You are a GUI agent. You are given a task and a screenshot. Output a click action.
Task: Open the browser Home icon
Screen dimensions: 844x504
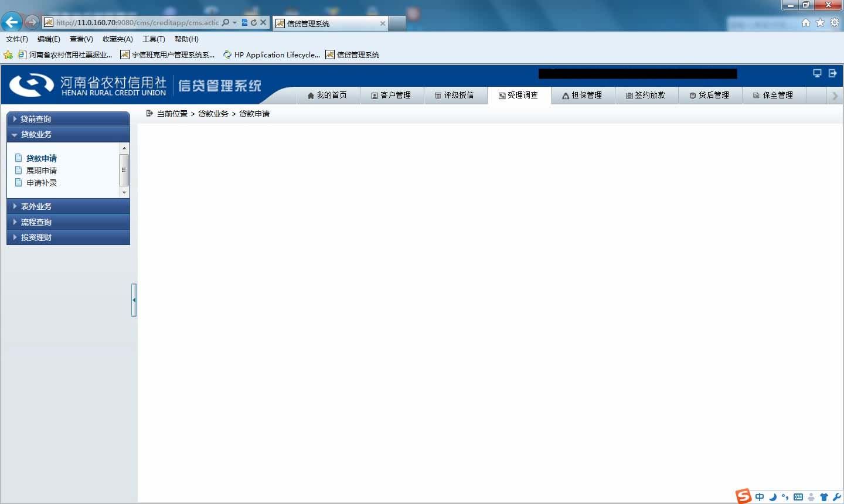coord(806,22)
